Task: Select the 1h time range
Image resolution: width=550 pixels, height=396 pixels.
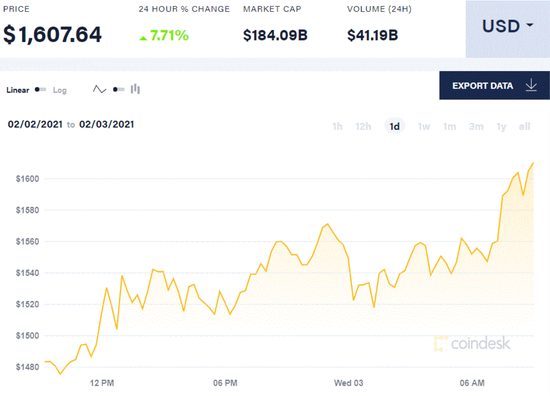Action: pos(337,126)
